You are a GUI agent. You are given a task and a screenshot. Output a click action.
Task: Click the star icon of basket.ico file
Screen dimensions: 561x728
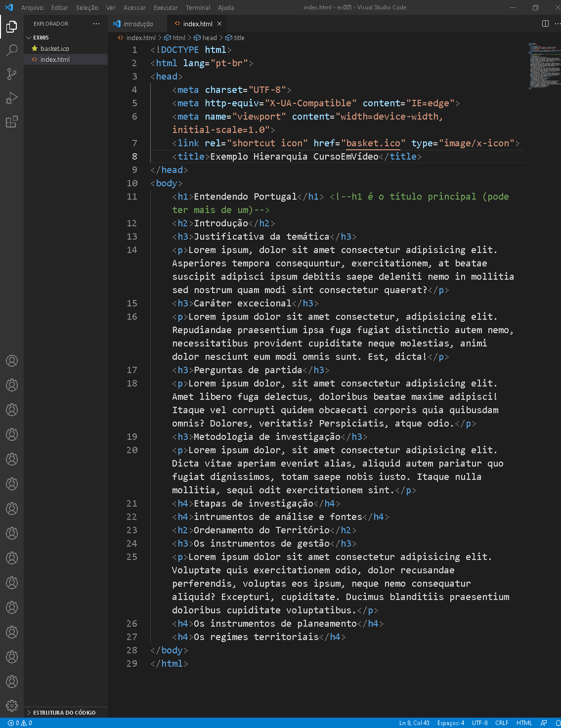click(x=35, y=48)
